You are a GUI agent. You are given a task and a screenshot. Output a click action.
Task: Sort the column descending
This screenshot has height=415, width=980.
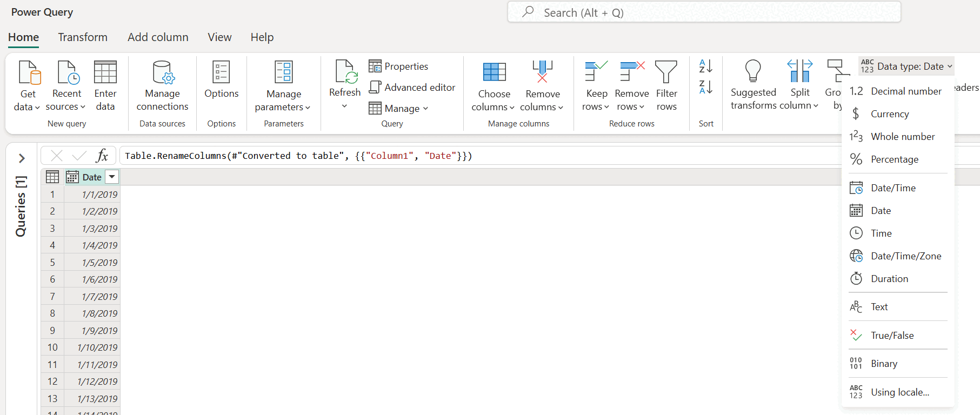pos(706,87)
